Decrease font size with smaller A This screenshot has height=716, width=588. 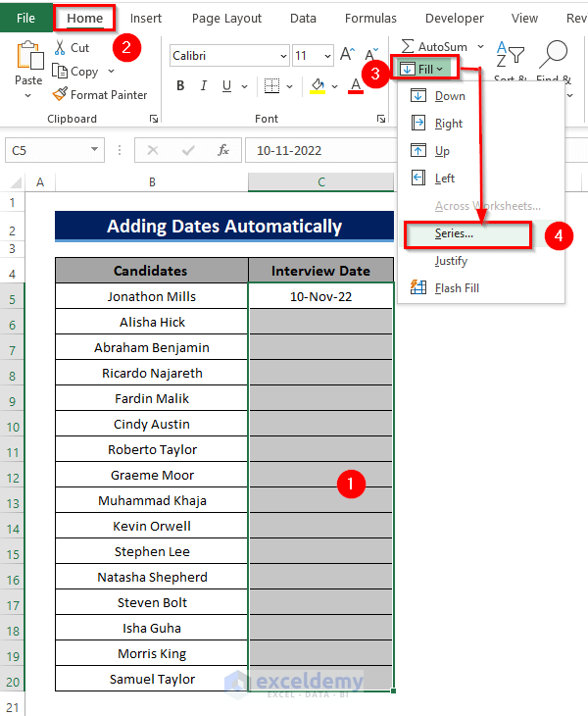(371, 55)
